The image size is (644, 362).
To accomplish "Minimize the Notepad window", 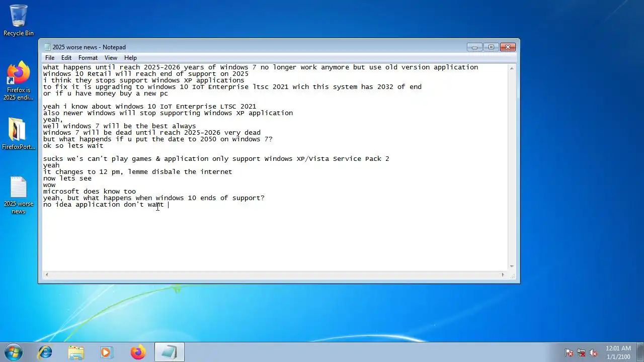I will point(474,47).
